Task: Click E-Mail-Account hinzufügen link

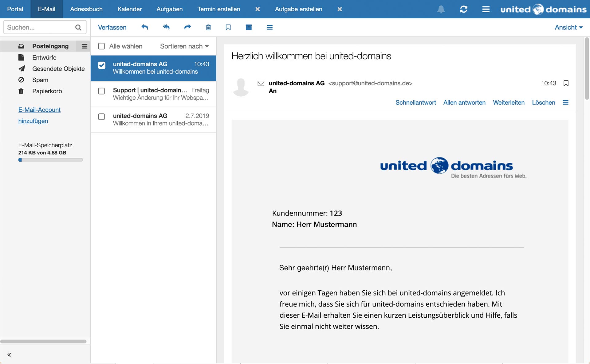Action: coord(39,115)
